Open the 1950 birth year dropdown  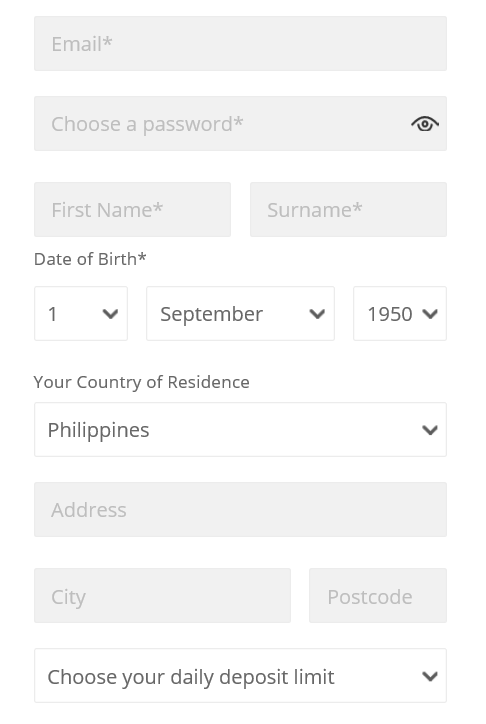[x=400, y=314]
